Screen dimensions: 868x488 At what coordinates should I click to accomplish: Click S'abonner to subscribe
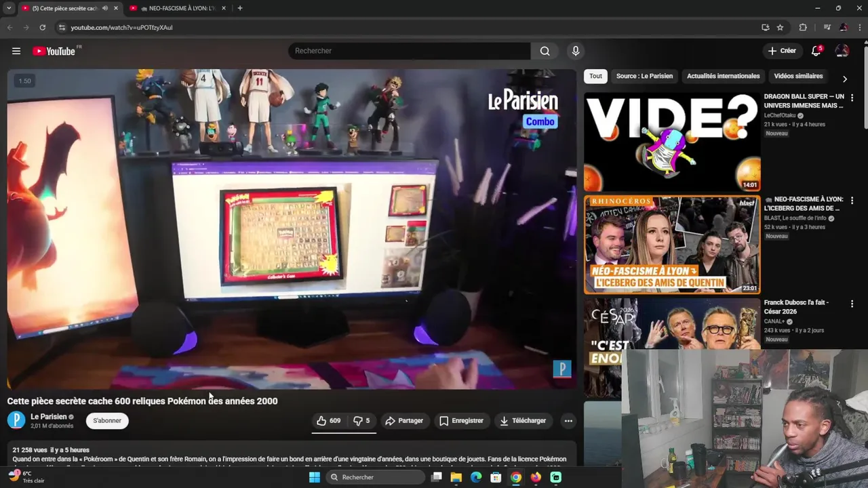[107, 421]
